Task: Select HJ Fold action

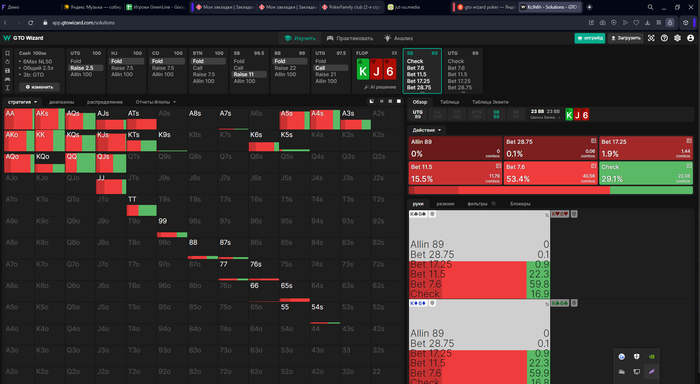Action: (127, 61)
